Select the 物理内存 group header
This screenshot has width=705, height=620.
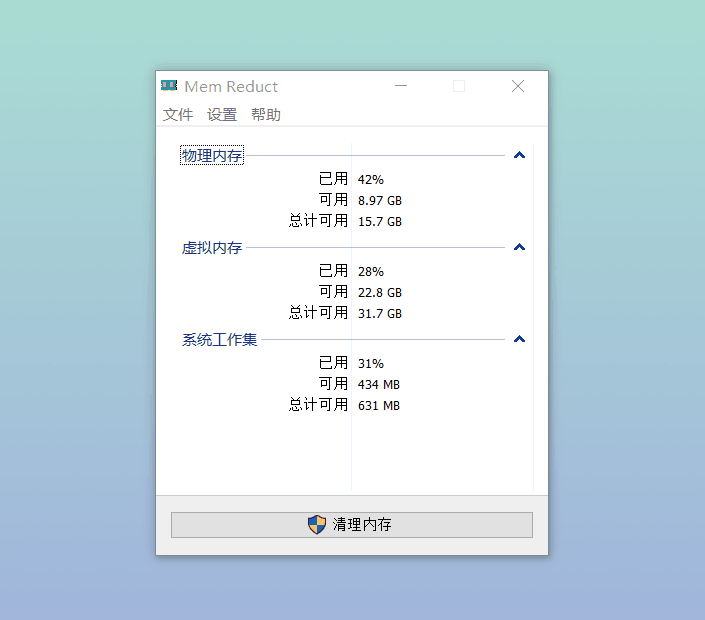click(x=212, y=155)
